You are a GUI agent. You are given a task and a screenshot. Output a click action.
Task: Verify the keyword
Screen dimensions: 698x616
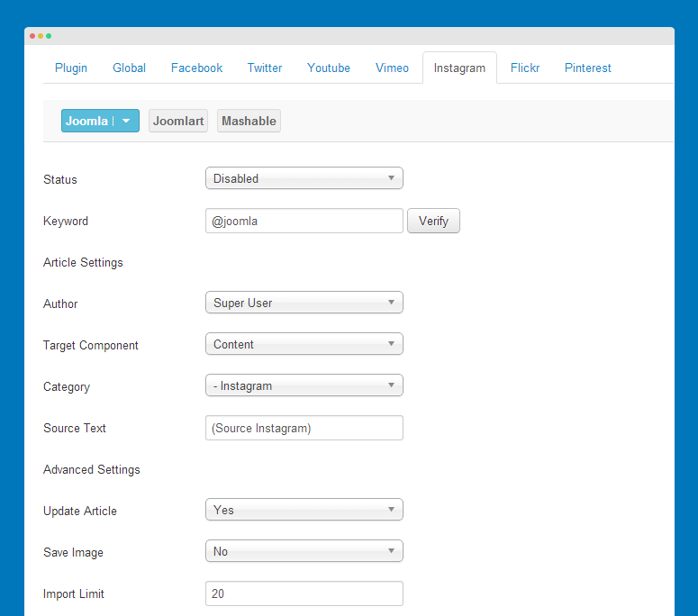point(433,221)
